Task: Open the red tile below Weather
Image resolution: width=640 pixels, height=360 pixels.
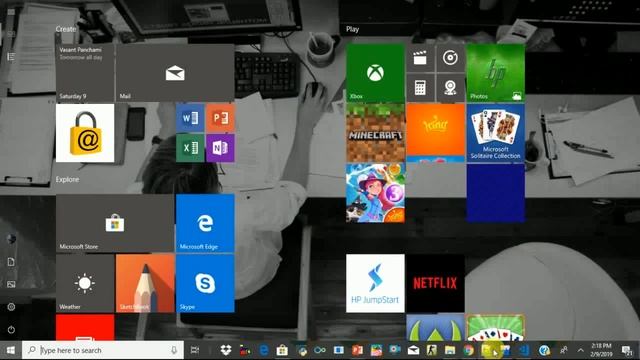Action: (x=85, y=327)
